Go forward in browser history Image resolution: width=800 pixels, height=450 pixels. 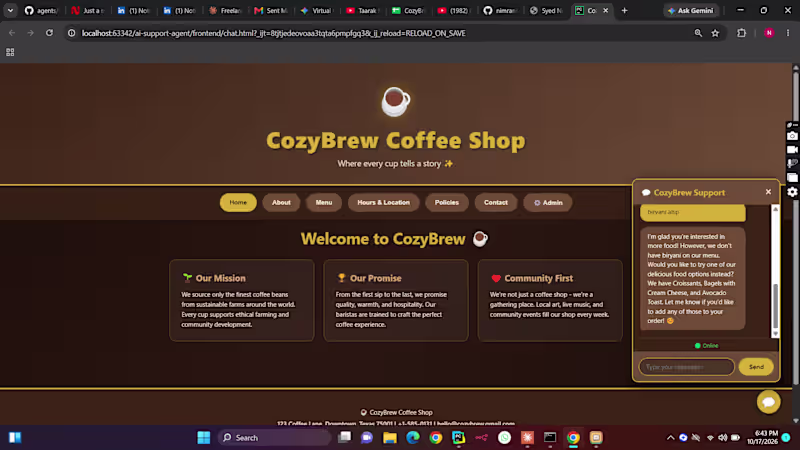31,33
